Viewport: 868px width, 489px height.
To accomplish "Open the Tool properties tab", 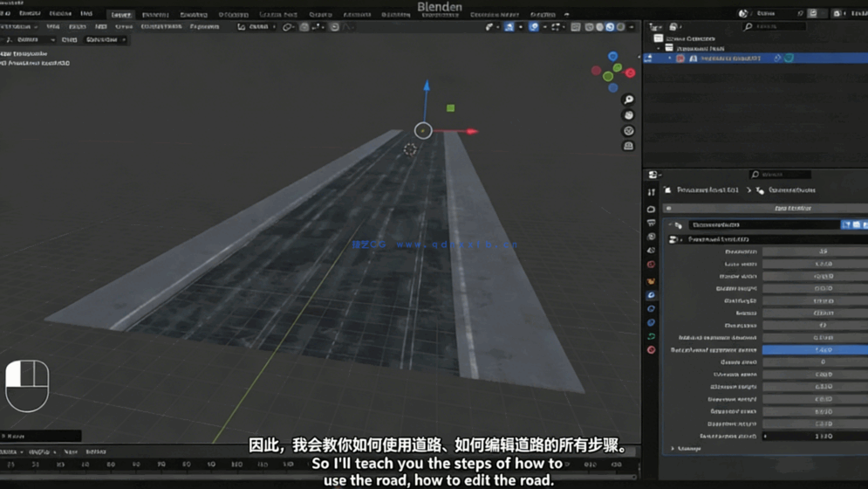I will pyautogui.click(x=652, y=192).
